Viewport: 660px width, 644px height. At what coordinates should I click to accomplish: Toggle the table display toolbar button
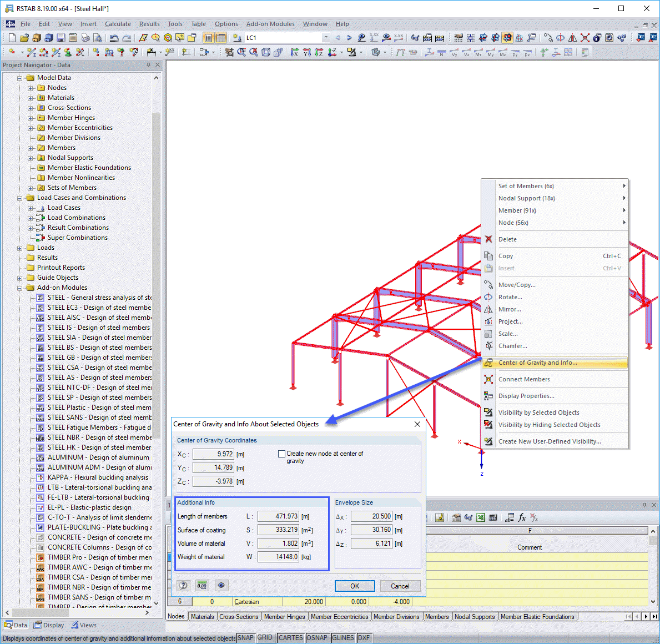pyautogui.click(x=220, y=38)
